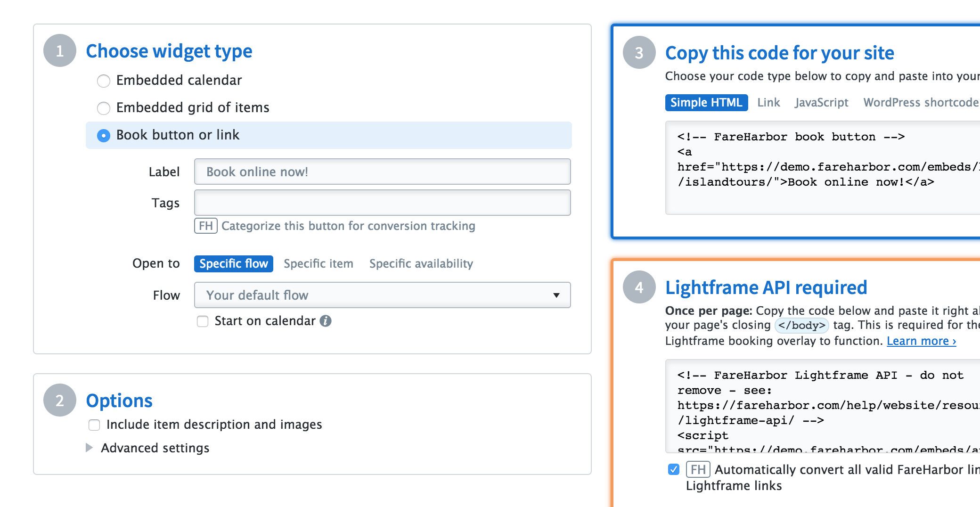Screen dimensions: 980x507
Task: Choose the Specific flow tab
Action: coord(233,263)
